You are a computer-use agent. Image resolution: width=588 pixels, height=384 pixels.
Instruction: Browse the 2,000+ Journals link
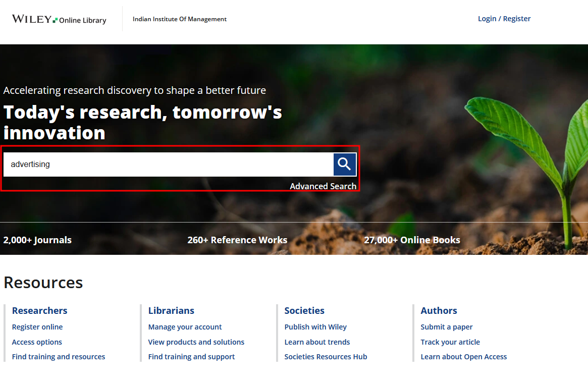tap(37, 240)
